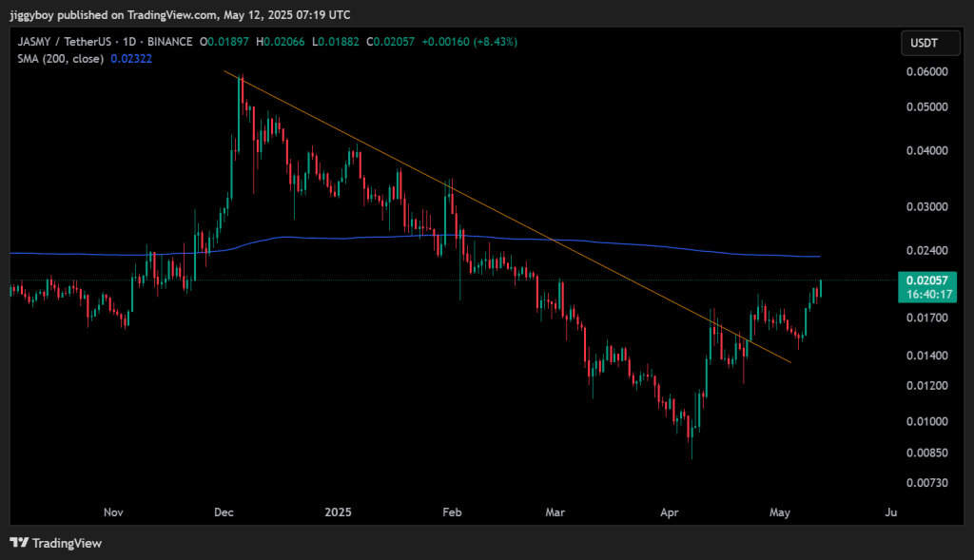Click the countdown timer 16:40:17
The width and height of the screenshot is (974, 560).
click(929, 295)
